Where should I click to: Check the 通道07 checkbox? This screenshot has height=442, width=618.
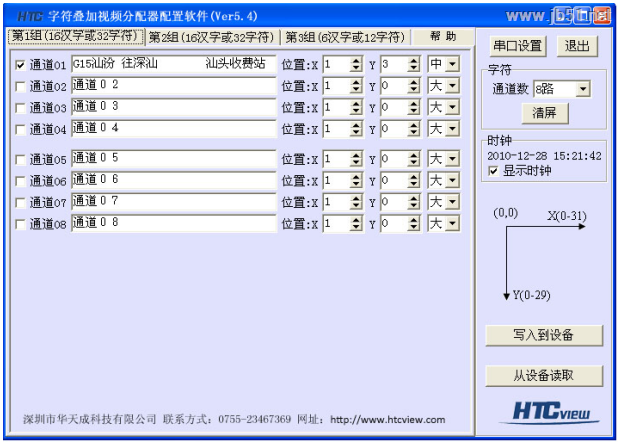click(20, 203)
